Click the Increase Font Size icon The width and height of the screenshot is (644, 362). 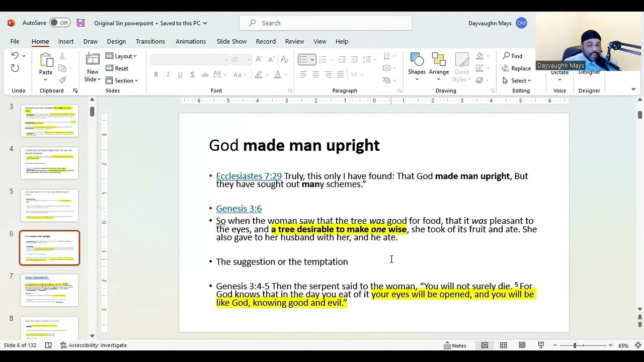click(x=259, y=59)
